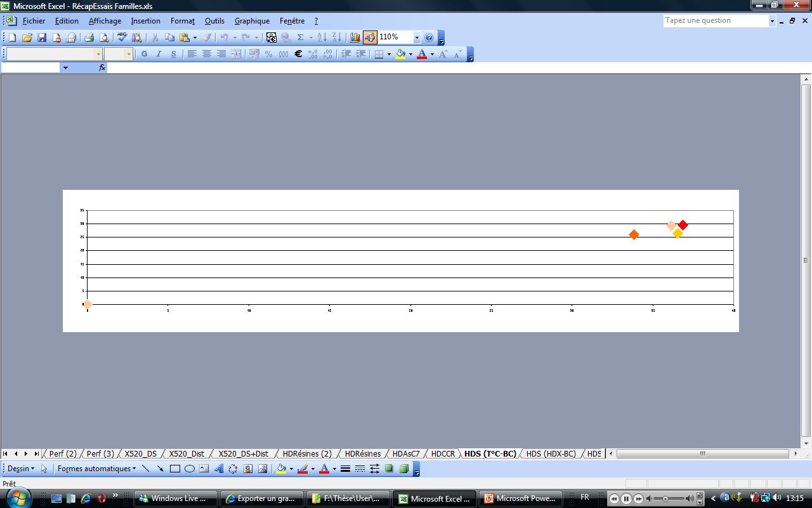Open Microsoft Excel Help
Viewport: 812px width, 508px height.
click(x=429, y=37)
